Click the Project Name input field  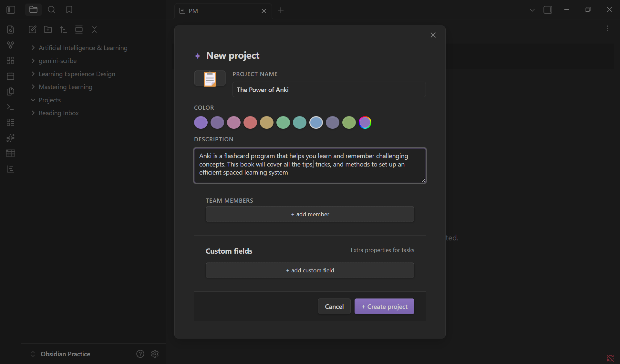329,90
